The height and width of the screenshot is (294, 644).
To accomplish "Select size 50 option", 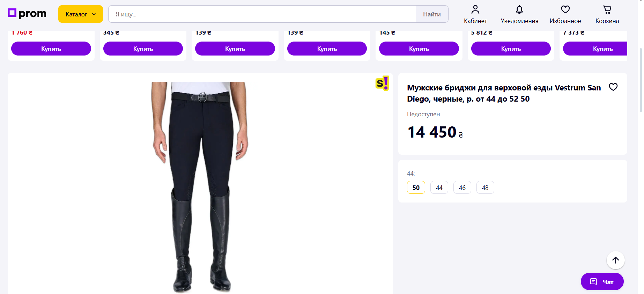I will 416,188.
